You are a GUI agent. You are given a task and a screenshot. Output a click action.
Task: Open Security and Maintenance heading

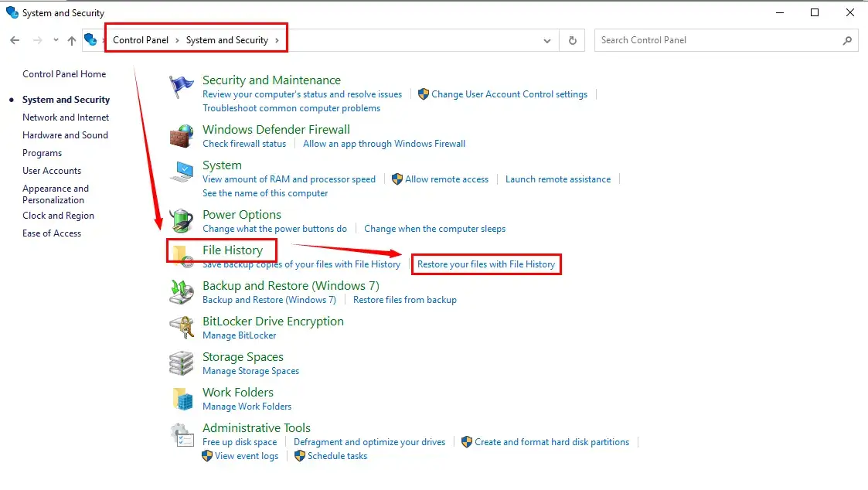tap(272, 80)
